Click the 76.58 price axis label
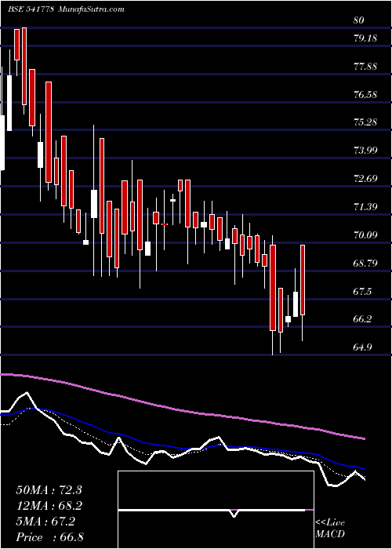The image size is (392, 549). click(x=365, y=94)
